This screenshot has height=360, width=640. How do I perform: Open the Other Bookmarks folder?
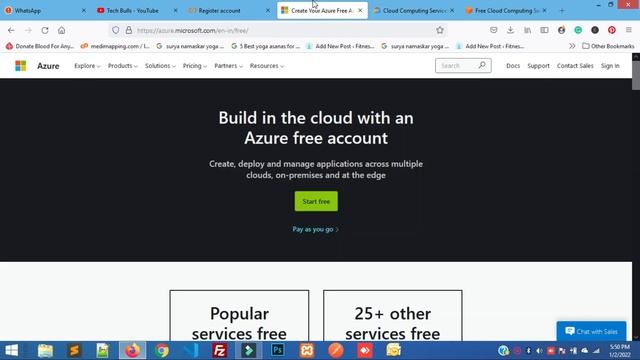coord(608,46)
